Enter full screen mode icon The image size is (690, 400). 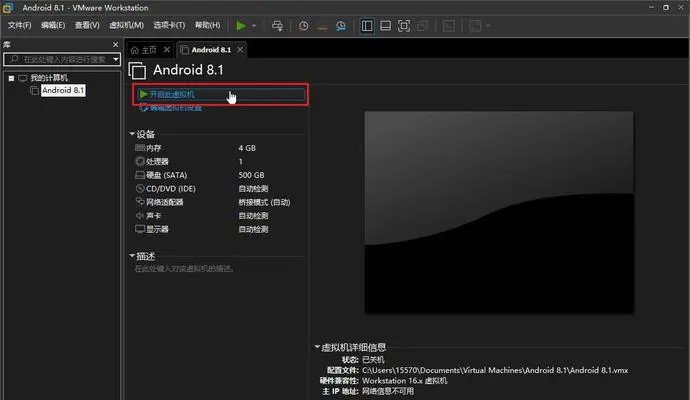coord(404,26)
